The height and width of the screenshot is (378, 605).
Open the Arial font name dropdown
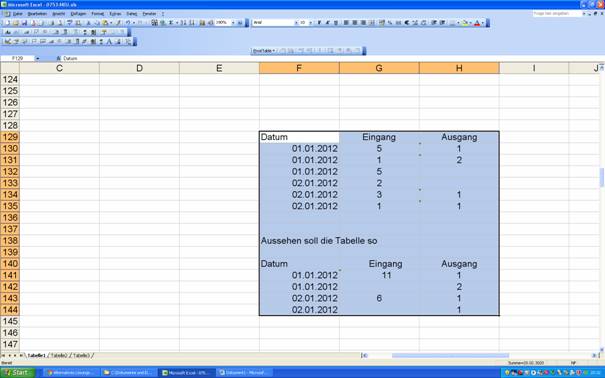click(296, 23)
